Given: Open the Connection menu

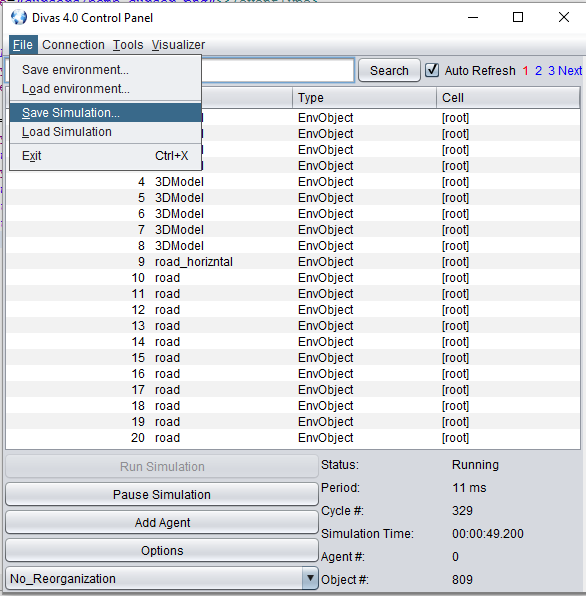Looking at the screenshot, I should pos(73,45).
